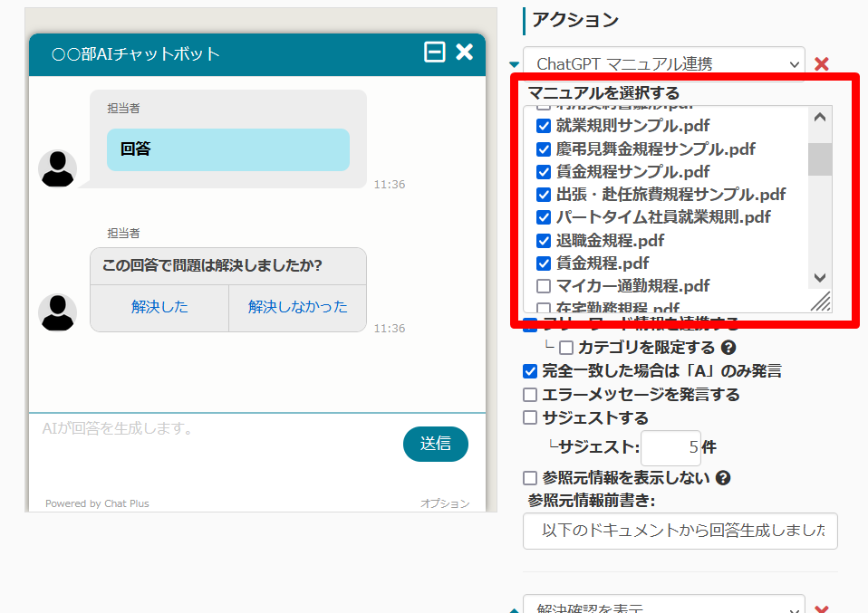Open the 解決確認を表示 dropdown at bottom
The image size is (868, 613).
coord(663,607)
